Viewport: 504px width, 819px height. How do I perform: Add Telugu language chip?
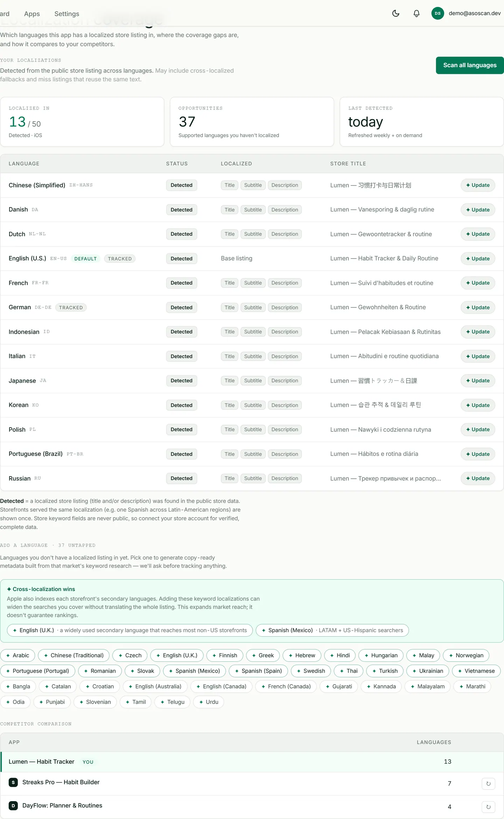pyautogui.click(x=173, y=702)
